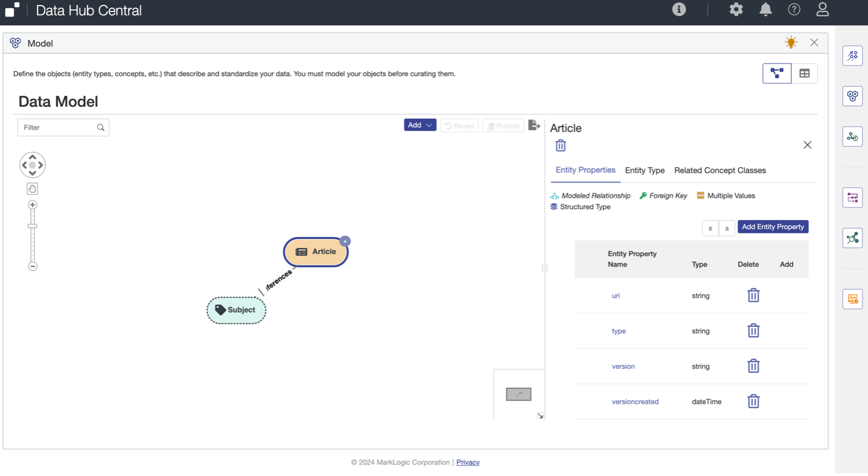Open the settings gear icon
This screenshot has height=476, width=868.
click(736, 10)
